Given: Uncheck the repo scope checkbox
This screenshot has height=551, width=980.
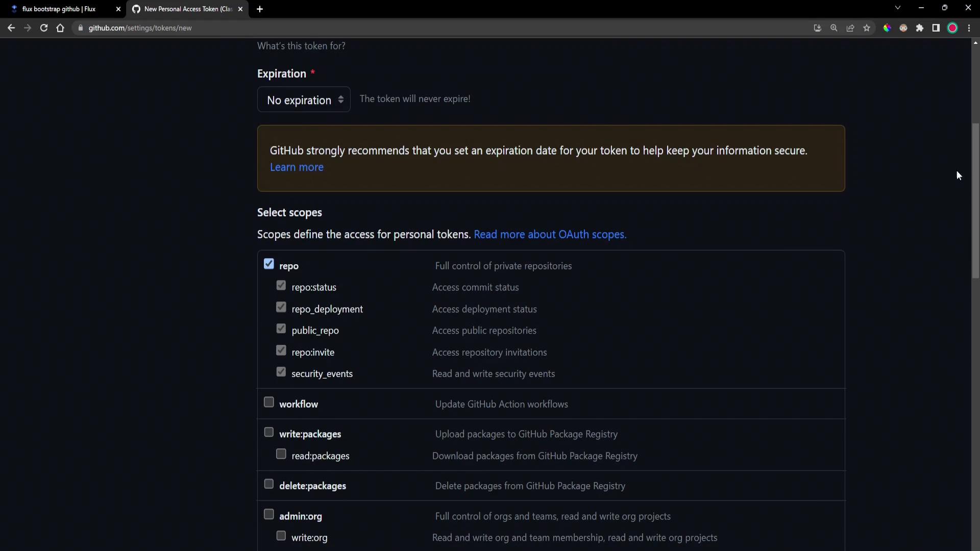Looking at the screenshot, I should point(269,264).
